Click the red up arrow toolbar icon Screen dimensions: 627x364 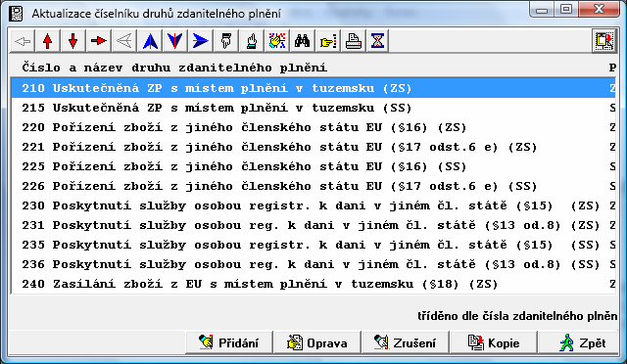(x=48, y=41)
